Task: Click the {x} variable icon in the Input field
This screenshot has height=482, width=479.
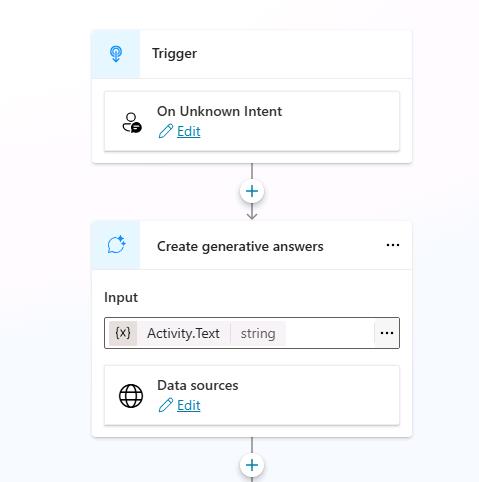Action: [x=123, y=333]
